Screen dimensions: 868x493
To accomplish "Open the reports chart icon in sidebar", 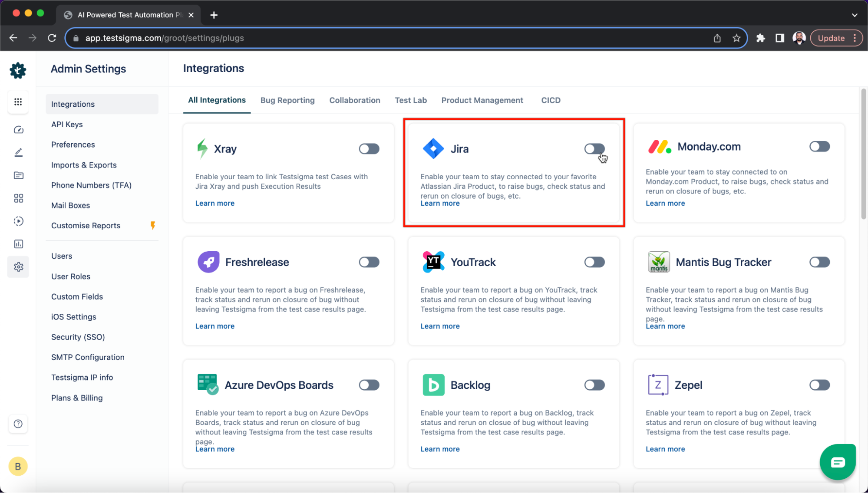I will pyautogui.click(x=18, y=244).
